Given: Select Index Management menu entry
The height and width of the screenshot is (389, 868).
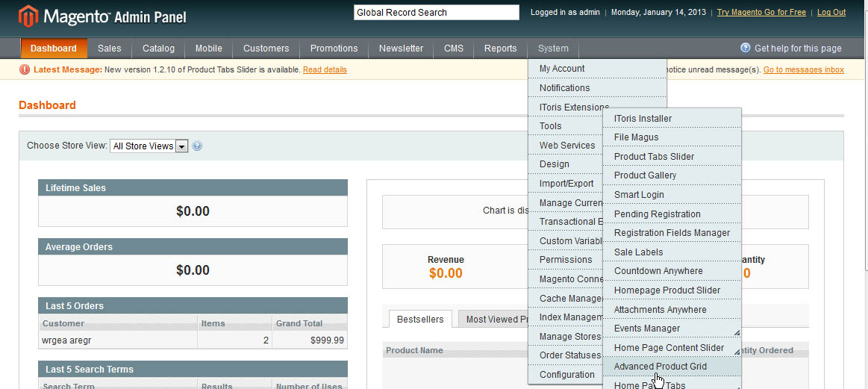Looking at the screenshot, I should (x=565, y=317).
